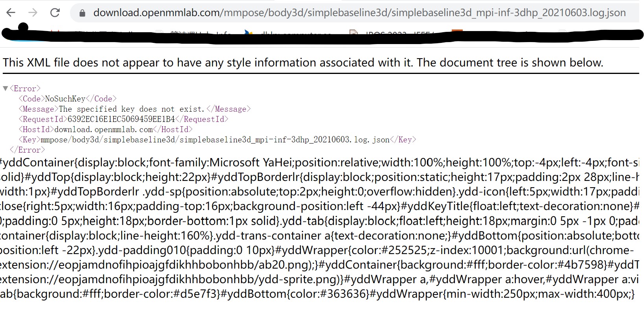Click the 'This XML file does not appear' notice
The height and width of the screenshot is (328, 644).
tap(303, 63)
